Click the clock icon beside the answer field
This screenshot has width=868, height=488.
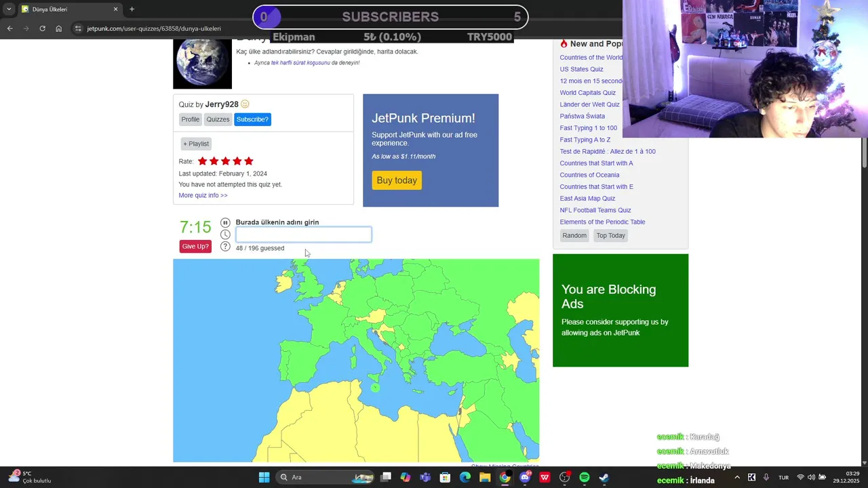[x=225, y=235]
